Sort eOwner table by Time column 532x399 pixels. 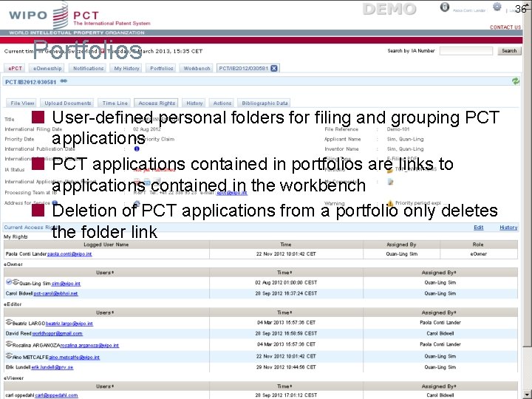coord(284,272)
